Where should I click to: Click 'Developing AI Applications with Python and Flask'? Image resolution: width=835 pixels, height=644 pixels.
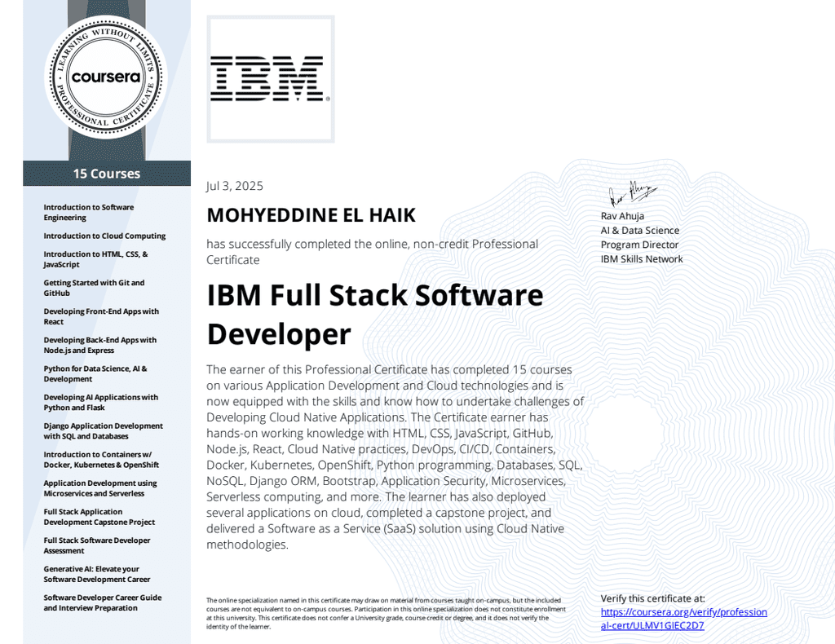click(100, 403)
